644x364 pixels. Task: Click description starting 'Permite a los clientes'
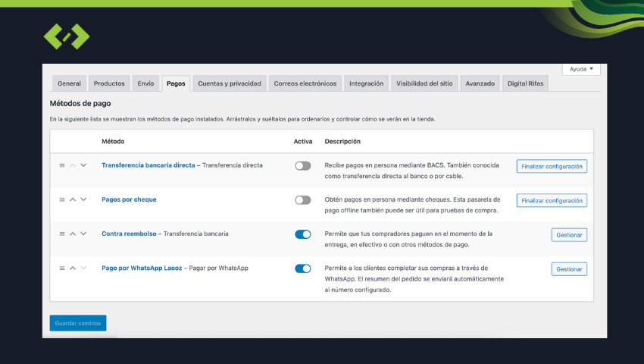[414, 279]
